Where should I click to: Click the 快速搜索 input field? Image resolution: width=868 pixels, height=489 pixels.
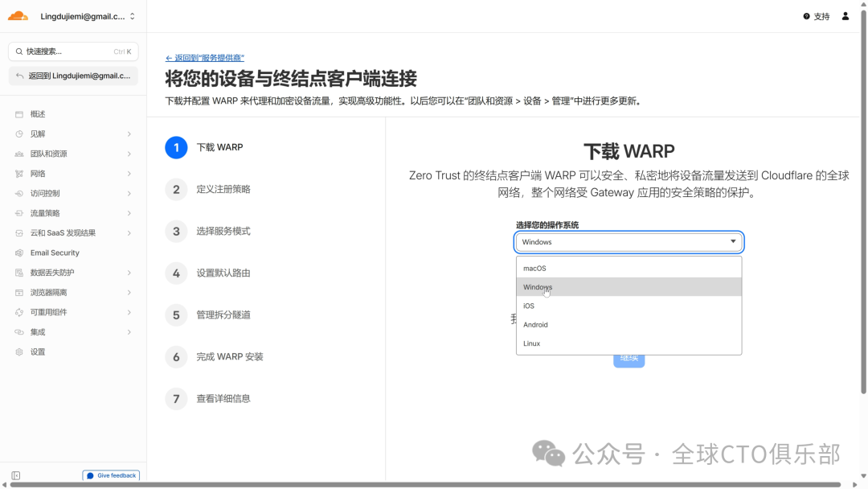pyautogui.click(x=73, y=51)
